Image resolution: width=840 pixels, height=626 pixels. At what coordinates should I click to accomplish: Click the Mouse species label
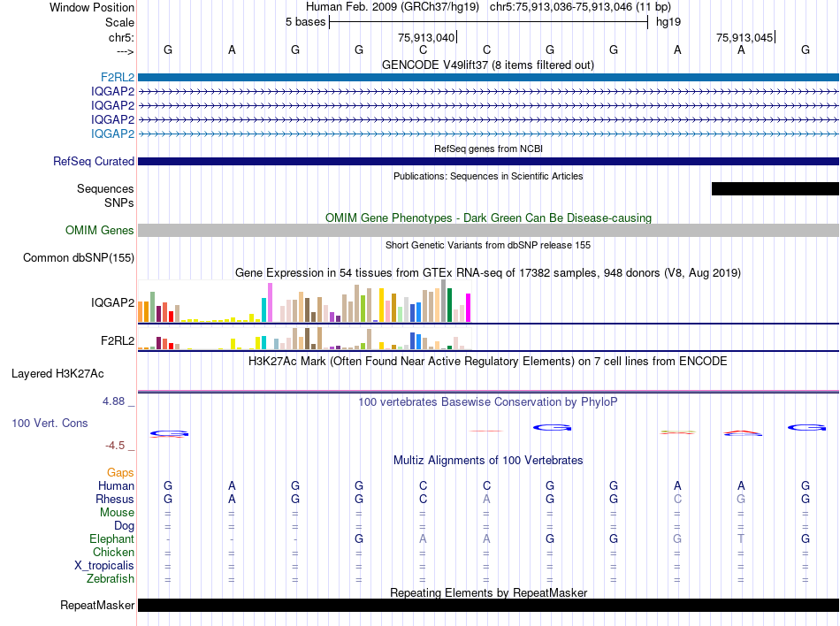click(x=117, y=513)
